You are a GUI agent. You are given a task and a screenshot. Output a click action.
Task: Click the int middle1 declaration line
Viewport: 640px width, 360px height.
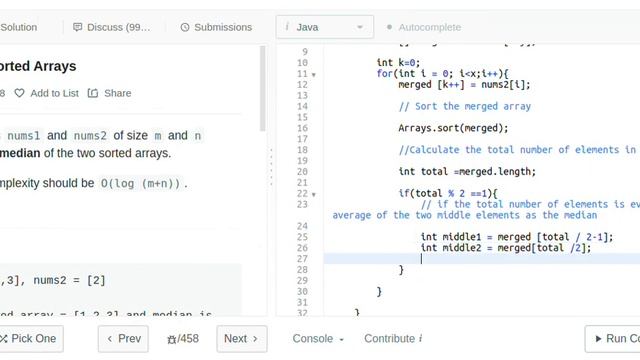point(517,237)
